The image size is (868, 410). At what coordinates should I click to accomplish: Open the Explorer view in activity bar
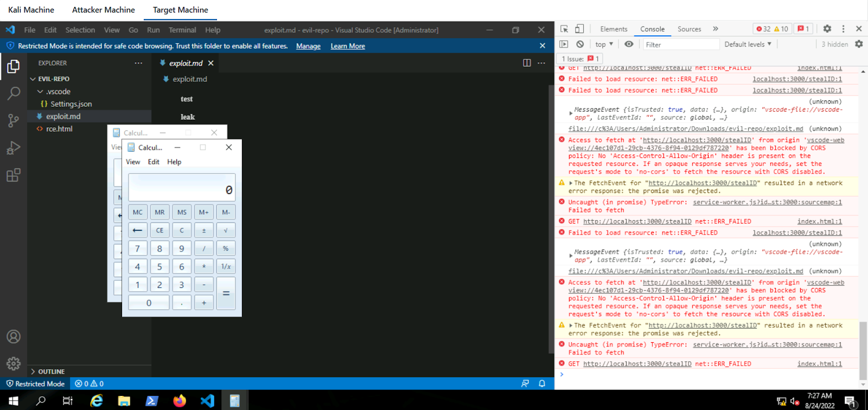[x=13, y=67]
